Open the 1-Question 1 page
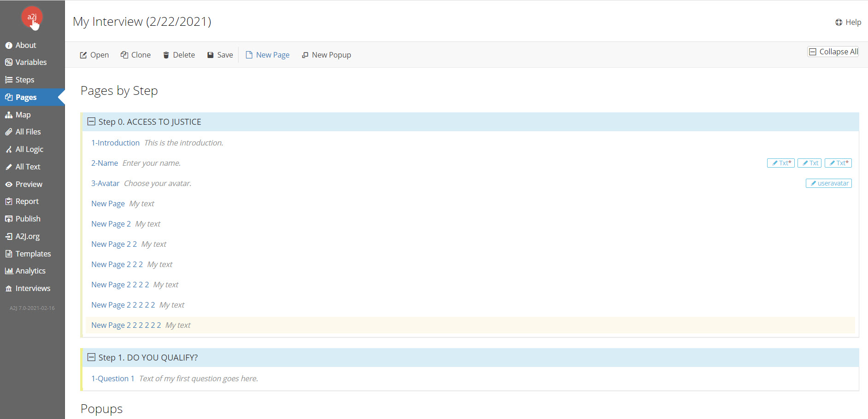The width and height of the screenshot is (868, 419). click(x=113, y=378)
